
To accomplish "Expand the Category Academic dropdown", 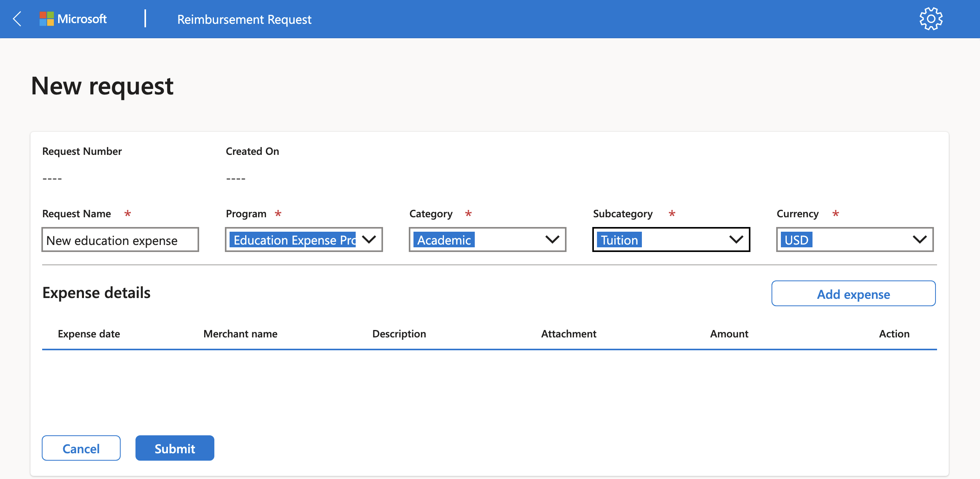I will coord(552,240).
